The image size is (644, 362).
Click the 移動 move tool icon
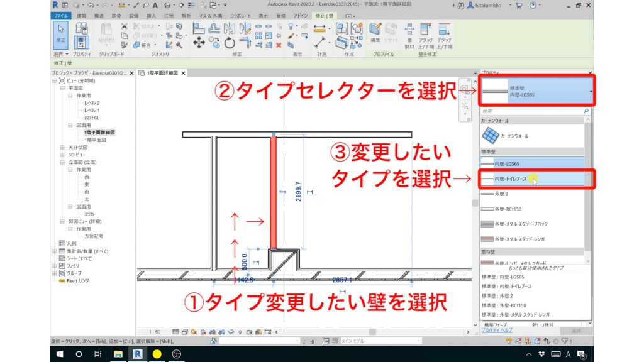[199, 41]
